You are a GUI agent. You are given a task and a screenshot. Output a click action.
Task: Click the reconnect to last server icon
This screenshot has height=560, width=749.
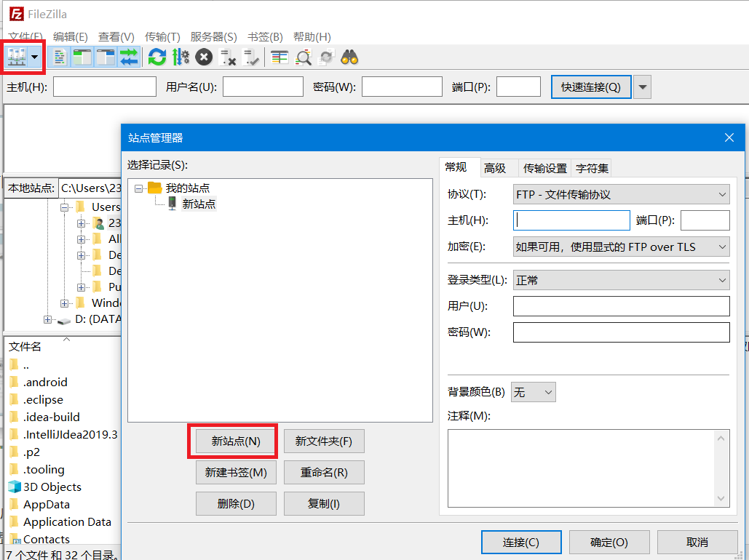250,57
